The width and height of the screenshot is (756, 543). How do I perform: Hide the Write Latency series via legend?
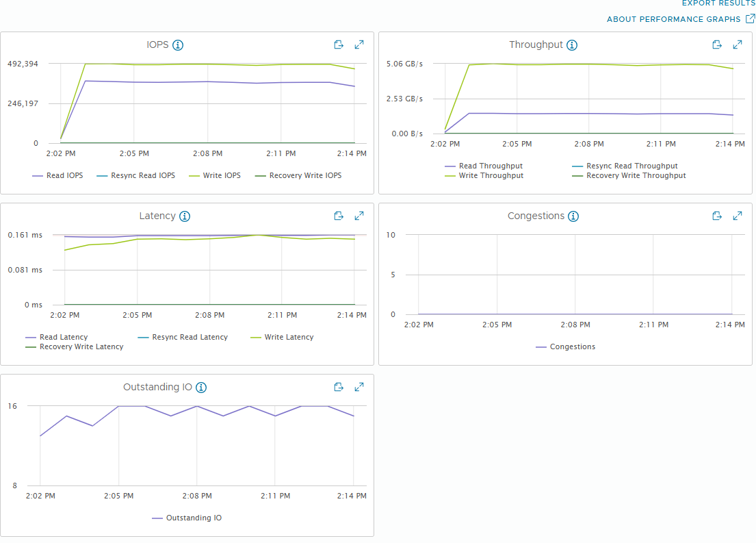coord(289,338)
